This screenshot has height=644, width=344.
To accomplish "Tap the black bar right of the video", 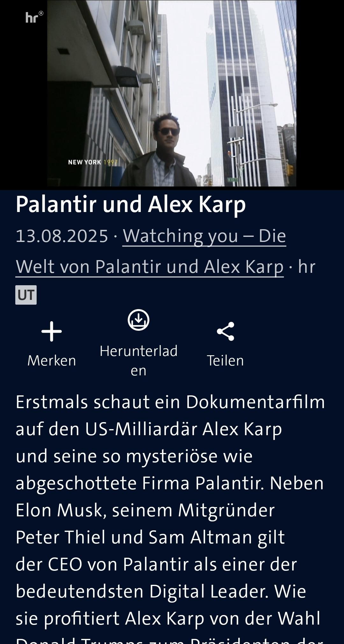I will tap(320, 93).
